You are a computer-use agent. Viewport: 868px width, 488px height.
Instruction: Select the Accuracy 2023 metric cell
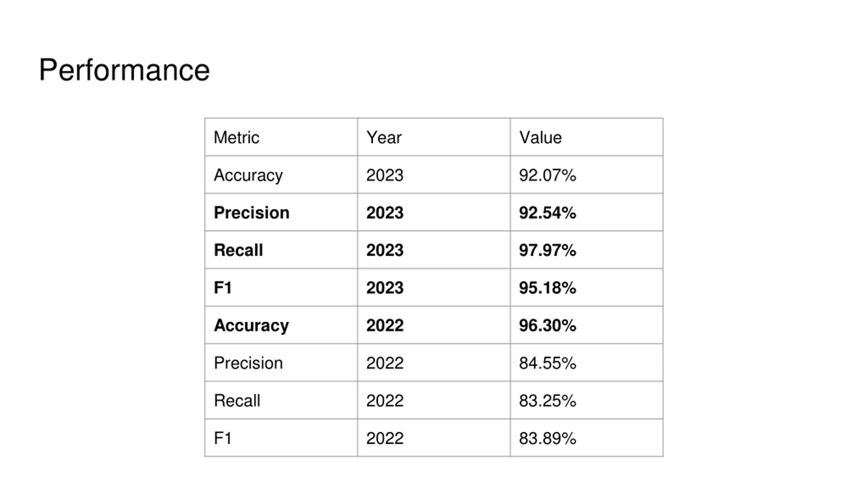[281, 175]
